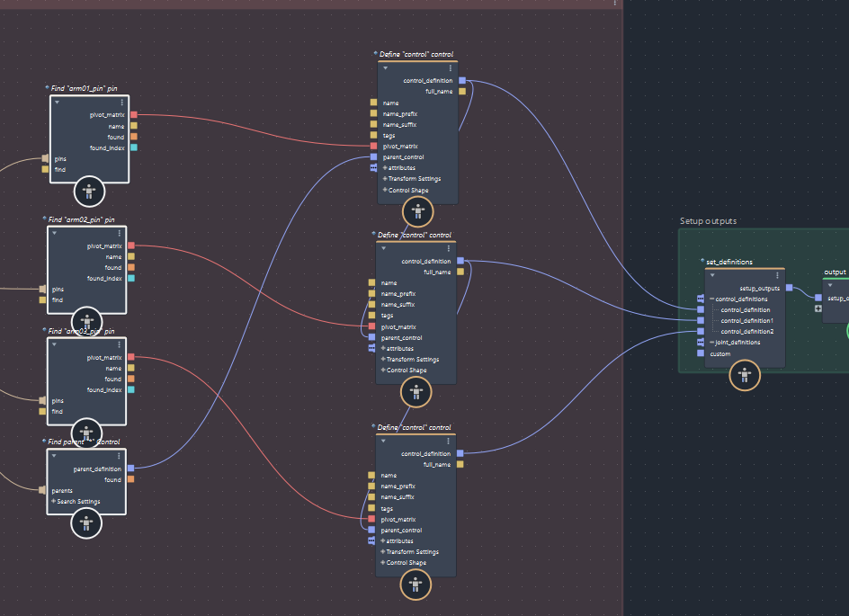Open options menu of top Define control node
Viewport: 849px width, 616px height.
pyautogui.click(x=450, y=68)
